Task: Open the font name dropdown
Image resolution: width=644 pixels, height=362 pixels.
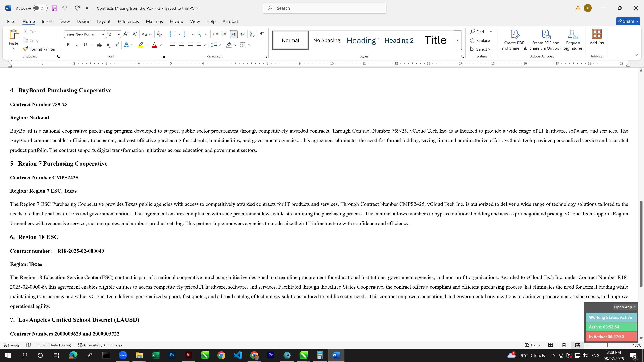Action: pos(103,34)
